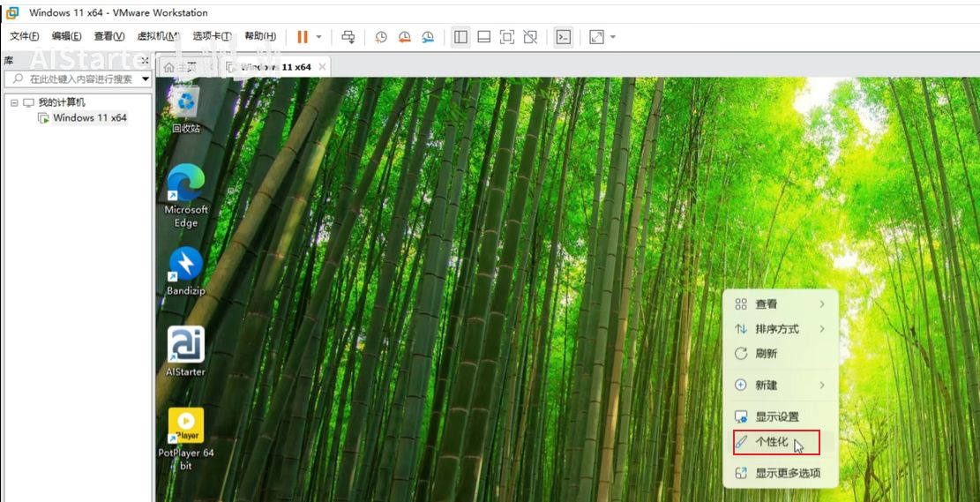Select Windows 11 x64 in library tree

[x=89, y=118]
